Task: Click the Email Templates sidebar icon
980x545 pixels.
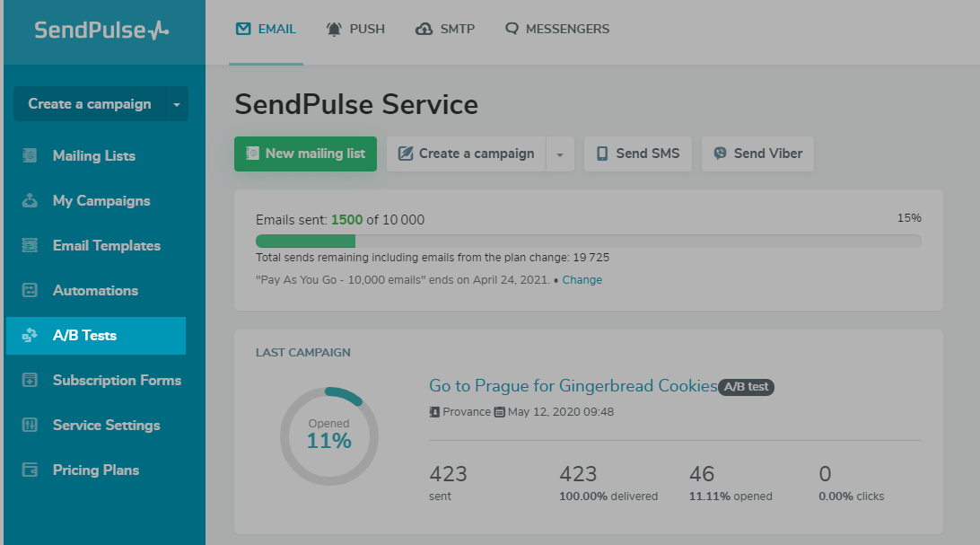Action: pyautogui.click(x=30, y=245)
